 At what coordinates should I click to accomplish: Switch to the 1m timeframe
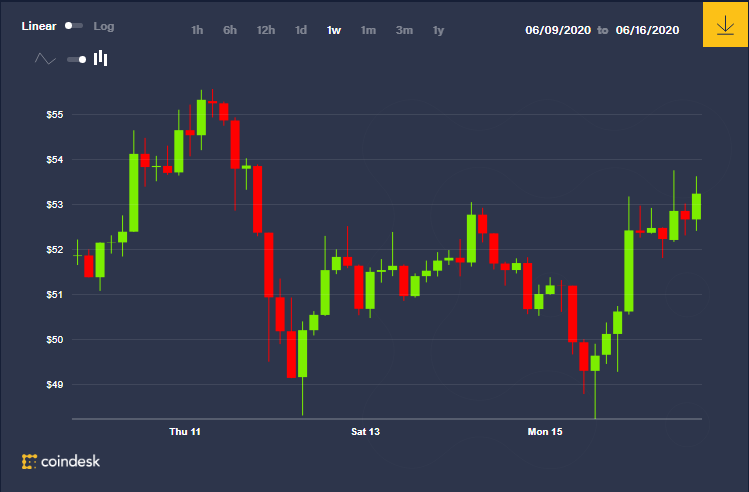pyautogui.click(x=368, y=30)
